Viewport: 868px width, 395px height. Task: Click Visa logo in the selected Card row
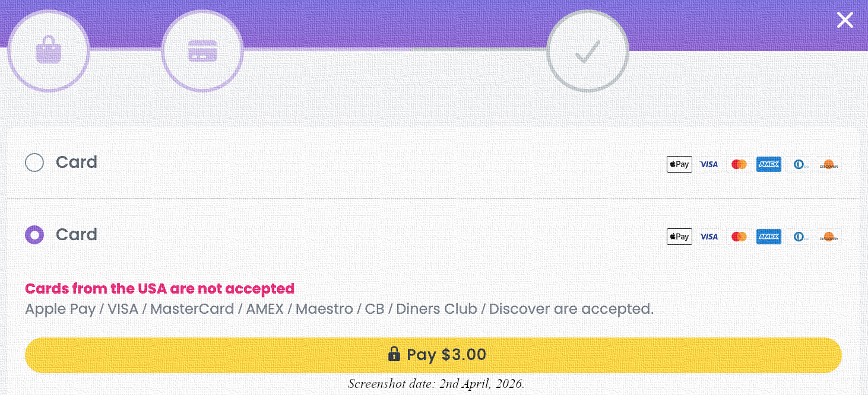tap(709, 237)
